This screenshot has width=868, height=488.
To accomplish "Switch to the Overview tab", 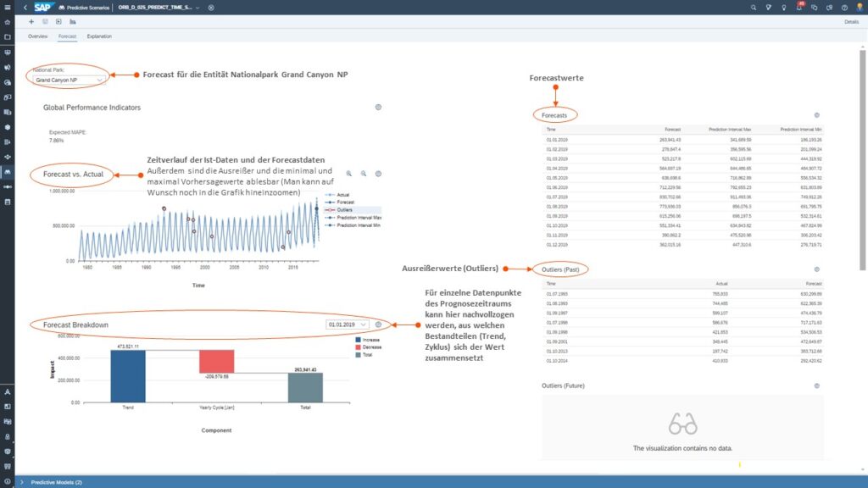I will [x=37, y=36].
